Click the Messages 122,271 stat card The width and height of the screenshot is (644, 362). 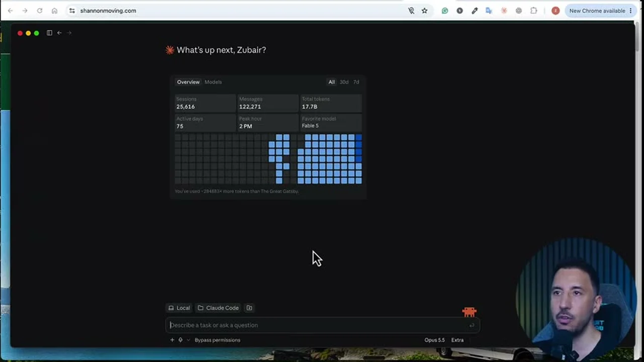pyautogui.click(x=268, y=103)
